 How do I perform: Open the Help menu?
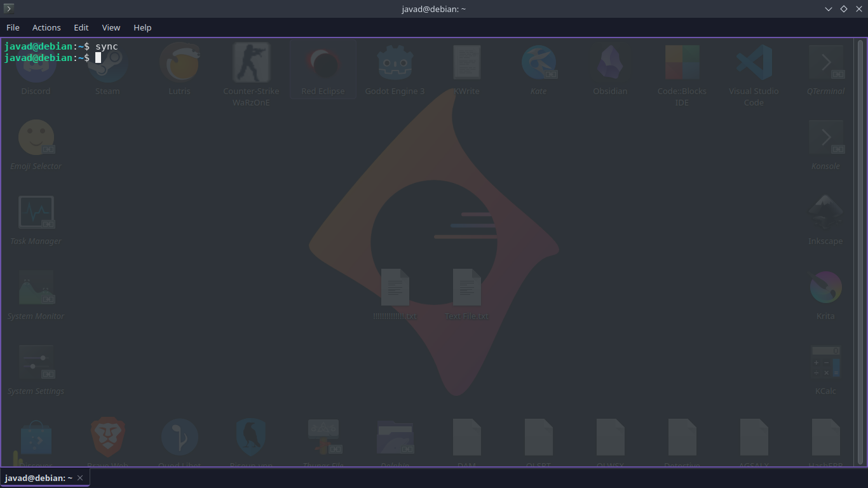click(142, 27)
